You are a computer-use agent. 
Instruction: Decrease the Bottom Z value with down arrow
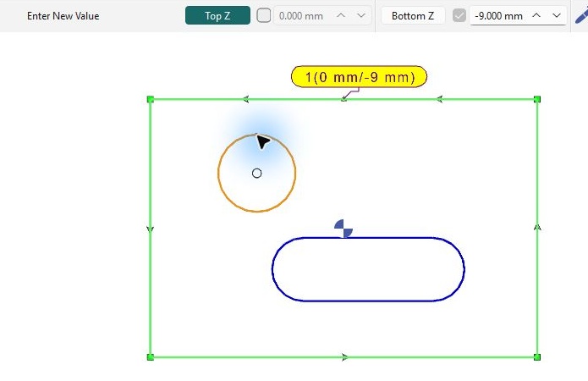pos(557,15)
